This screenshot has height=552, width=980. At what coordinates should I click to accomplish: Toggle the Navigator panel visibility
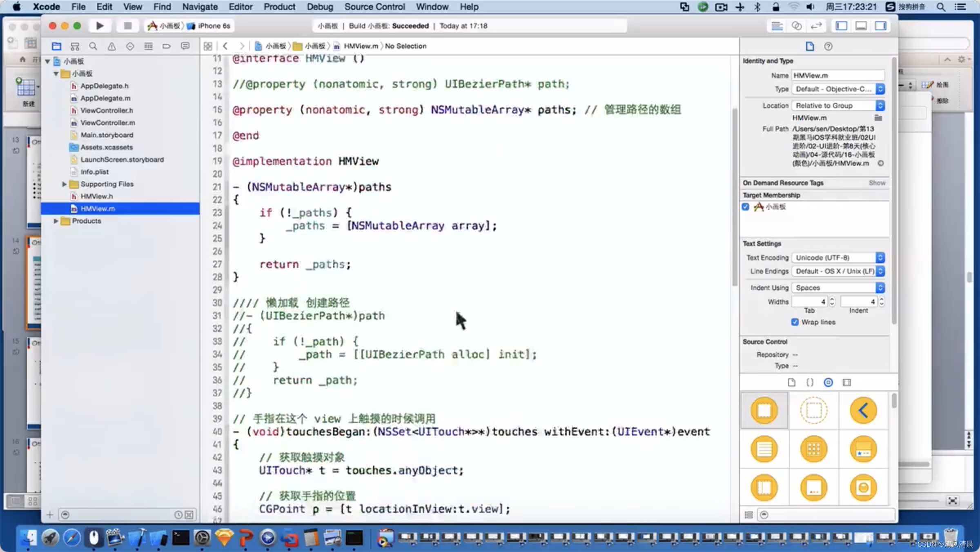pos(841,26)
